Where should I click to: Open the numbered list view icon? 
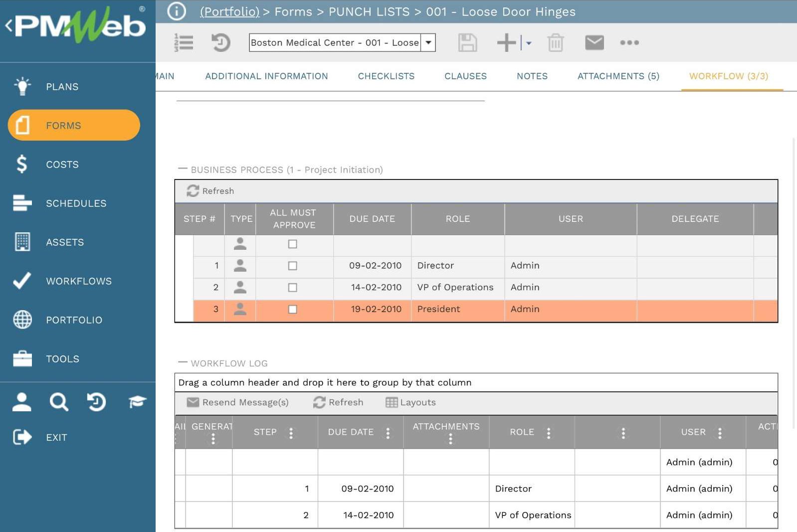click(184, 42)
